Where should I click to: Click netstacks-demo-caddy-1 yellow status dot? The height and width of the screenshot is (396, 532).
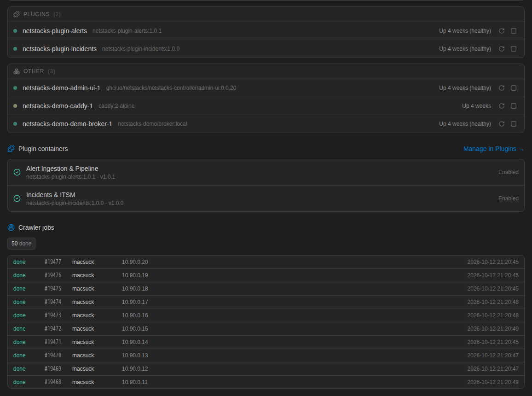click(x=15, y=106)
